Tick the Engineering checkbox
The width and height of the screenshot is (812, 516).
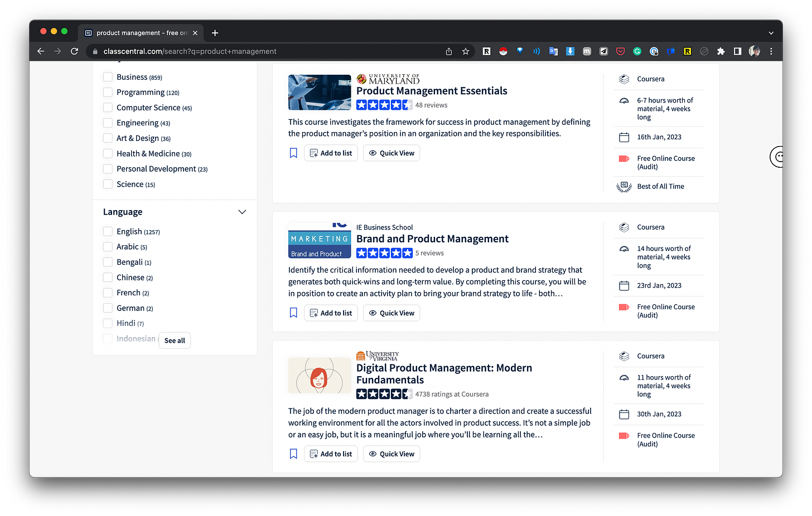108,123
